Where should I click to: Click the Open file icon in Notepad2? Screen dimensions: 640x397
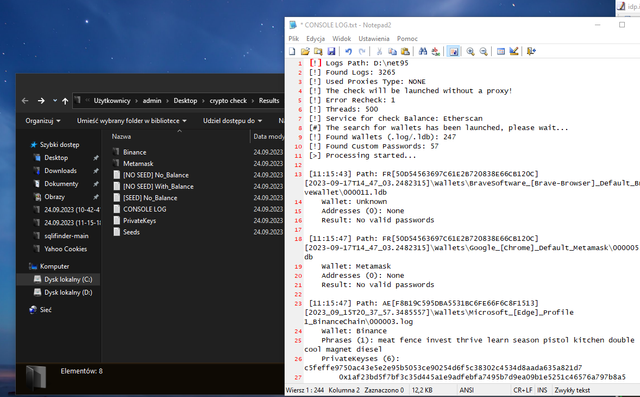click(305, 51)
